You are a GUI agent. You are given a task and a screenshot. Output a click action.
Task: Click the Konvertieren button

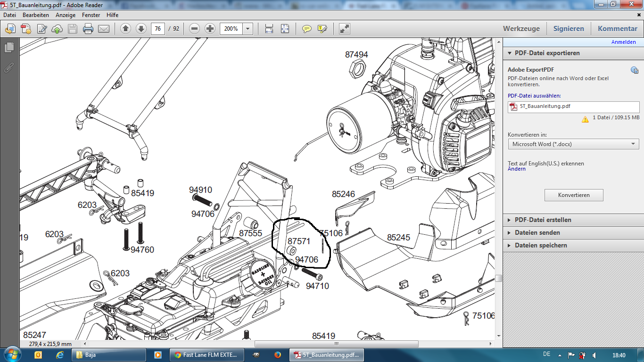tap(574, 195)
